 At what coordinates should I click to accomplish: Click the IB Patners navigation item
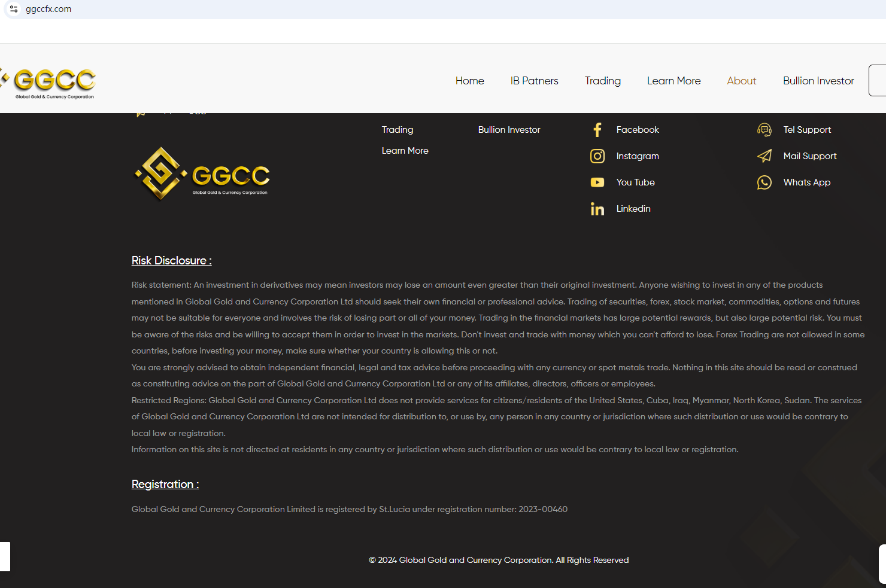tap(534, 81)
